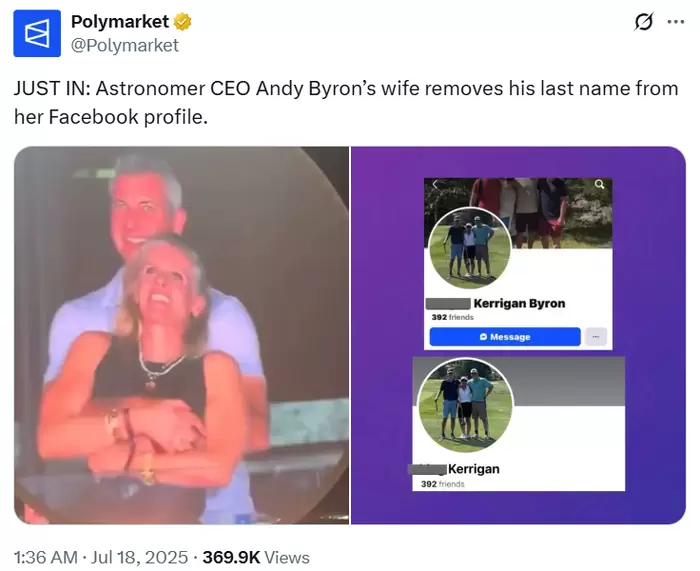Open the @Polymarket handle link

pyautogui.click(x=125, y=46)
